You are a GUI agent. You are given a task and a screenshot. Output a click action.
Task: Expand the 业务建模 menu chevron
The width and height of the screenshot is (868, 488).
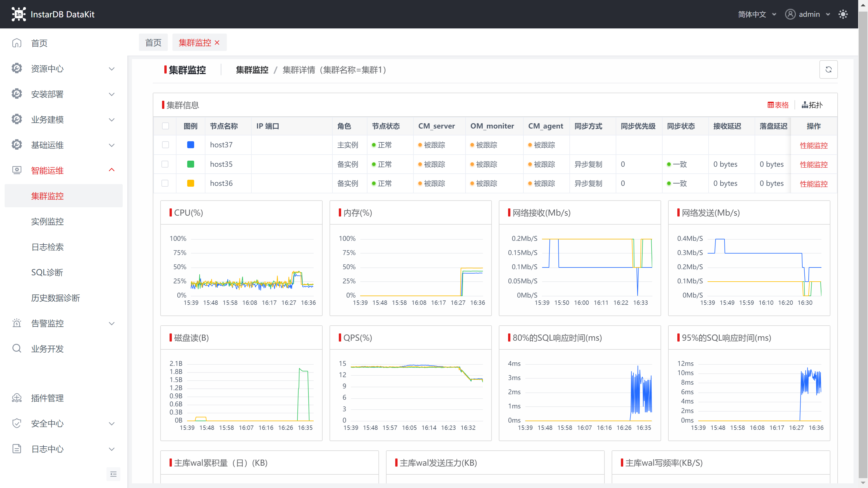[x=112, y=120]
